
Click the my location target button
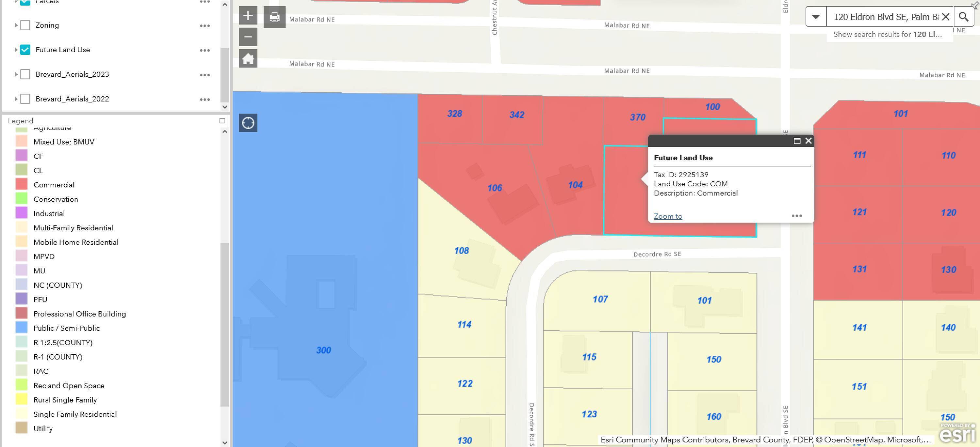coord(248,123)
